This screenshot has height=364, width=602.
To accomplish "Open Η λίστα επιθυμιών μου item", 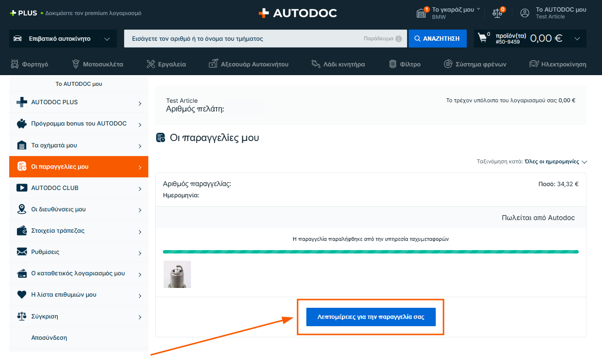I will (79, 295).
